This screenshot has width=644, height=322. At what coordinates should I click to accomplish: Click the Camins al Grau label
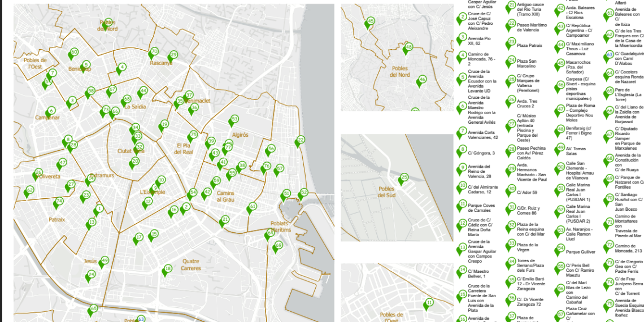click(225, 197)
